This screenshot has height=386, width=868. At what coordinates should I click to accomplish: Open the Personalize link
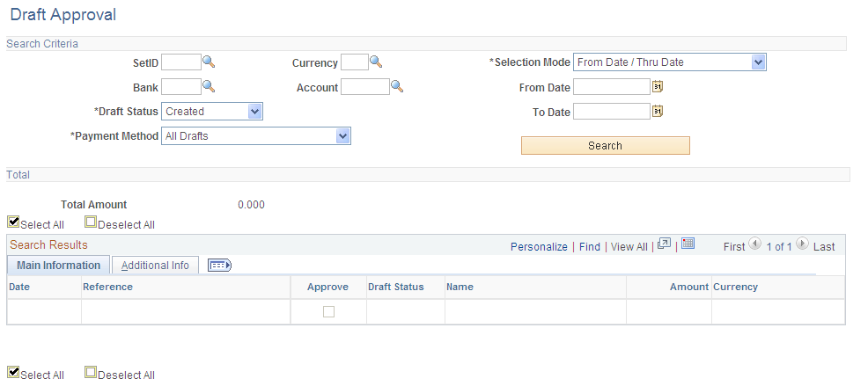click(x=539, y=247)
